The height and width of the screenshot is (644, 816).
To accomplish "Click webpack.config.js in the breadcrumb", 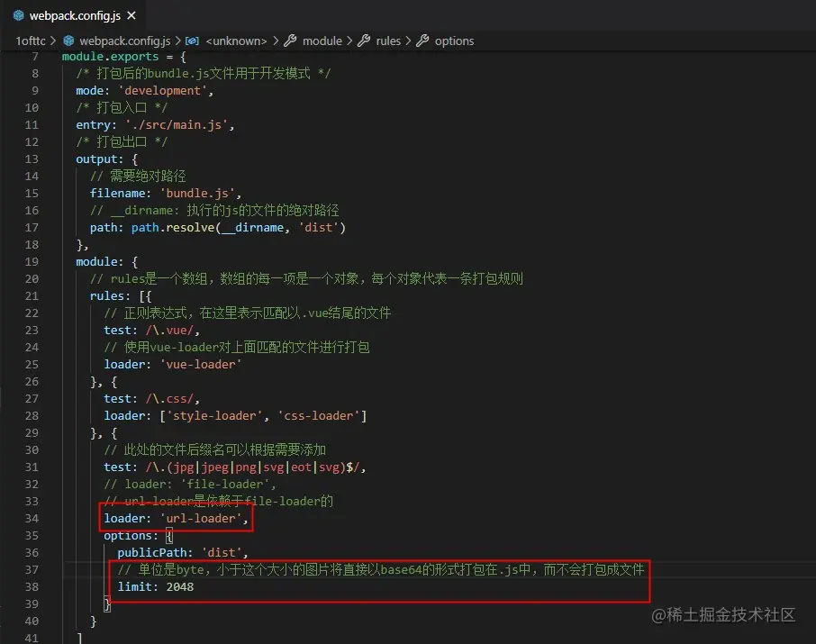I will pos(125,41).
